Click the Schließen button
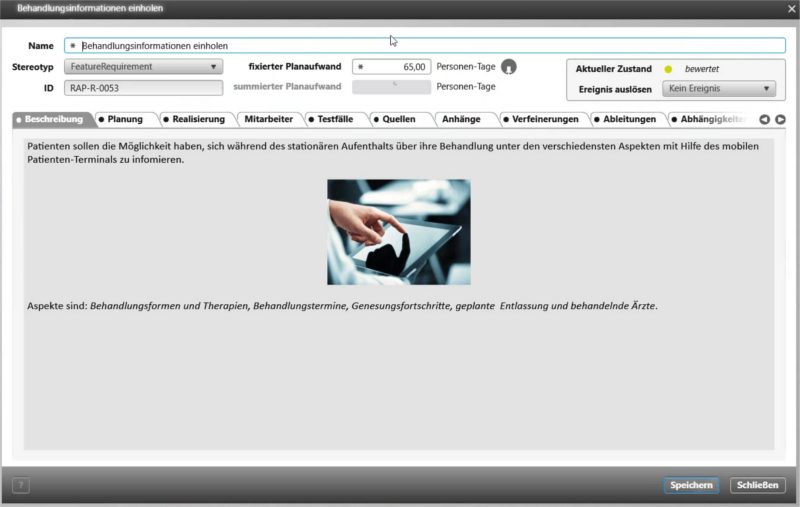 click(757, 485)
